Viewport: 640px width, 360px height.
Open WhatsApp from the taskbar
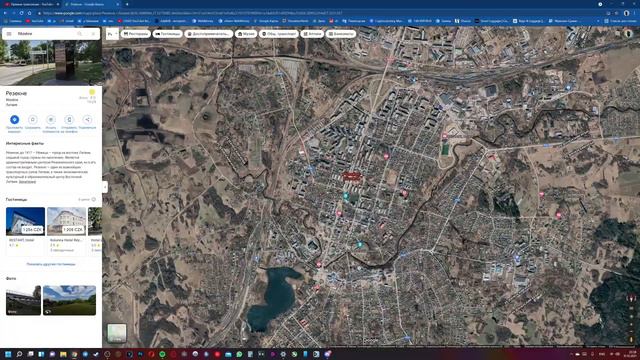(x=239, y=354)
